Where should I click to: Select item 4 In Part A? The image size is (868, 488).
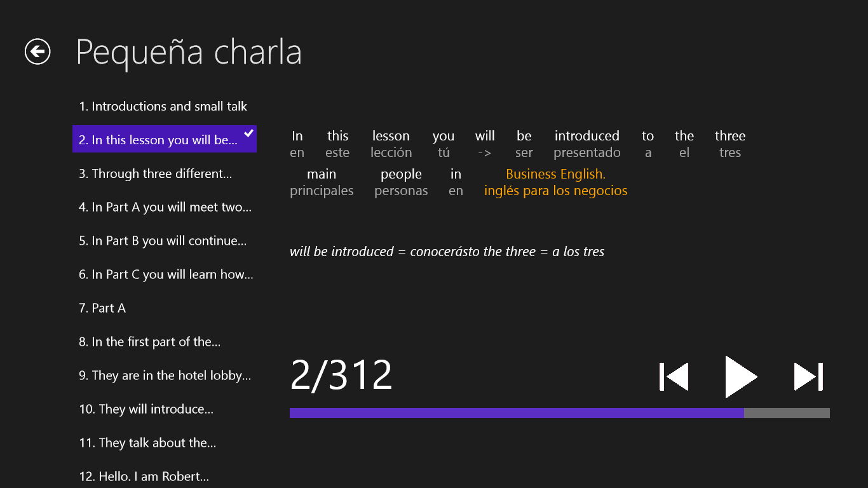[x=165, y=207]
